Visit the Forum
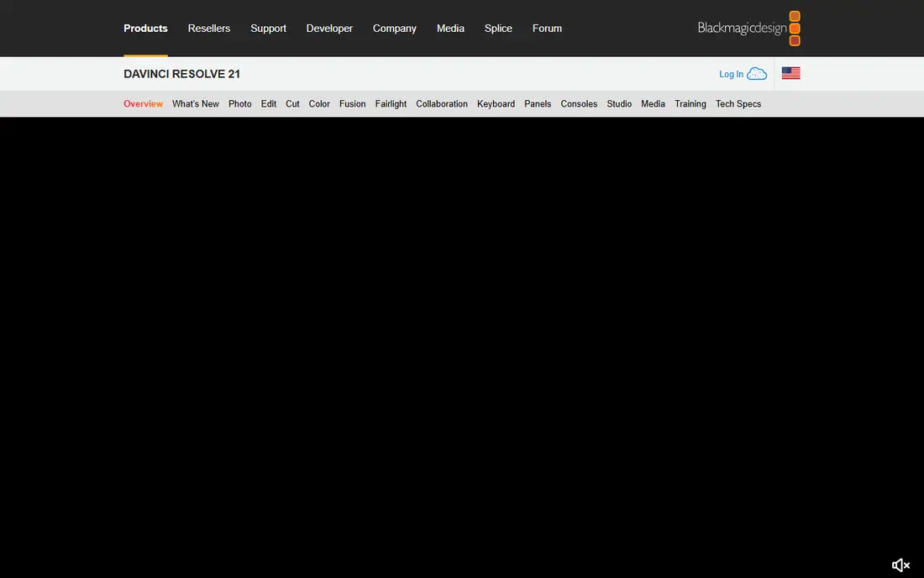 547,29
